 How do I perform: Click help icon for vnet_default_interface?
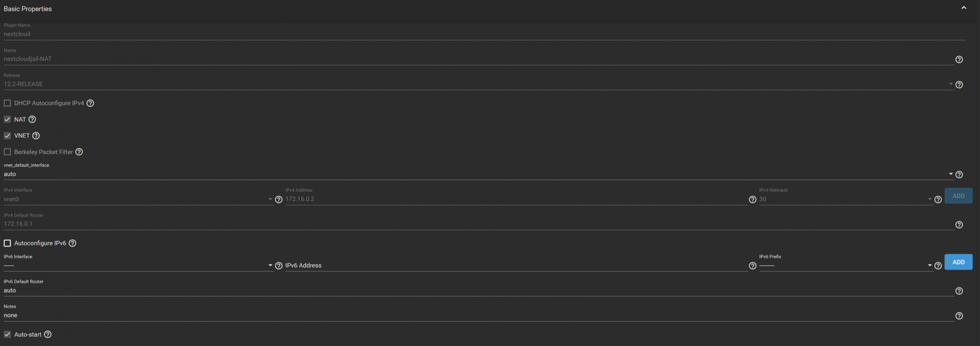pyautogui.click(x=959, y=175)
